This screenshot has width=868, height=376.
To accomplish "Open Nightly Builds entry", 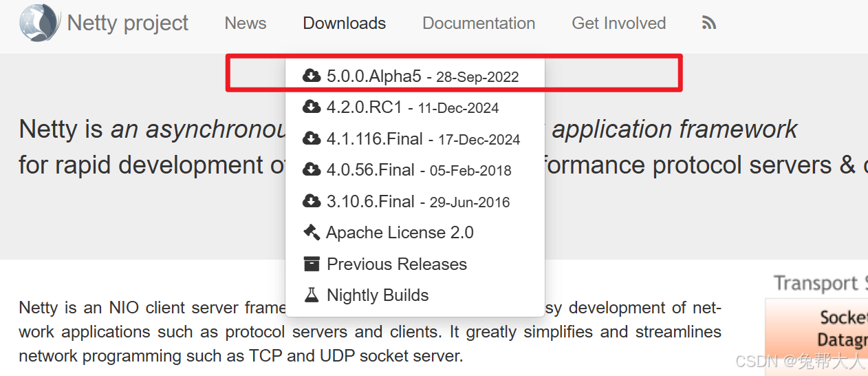I will coord(415,295).
